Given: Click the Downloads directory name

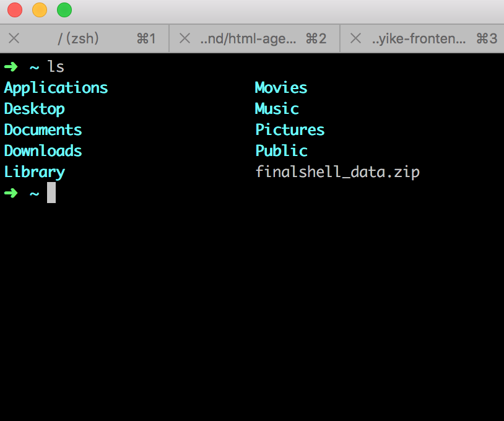Looking at the screenshot, I should click(42, 150).
